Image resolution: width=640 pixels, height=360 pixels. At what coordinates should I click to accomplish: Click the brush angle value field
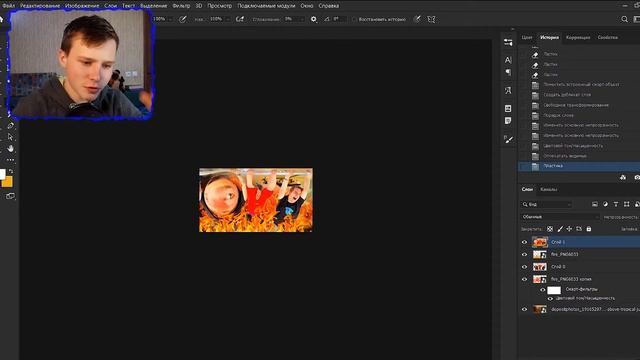pos(339,19)
